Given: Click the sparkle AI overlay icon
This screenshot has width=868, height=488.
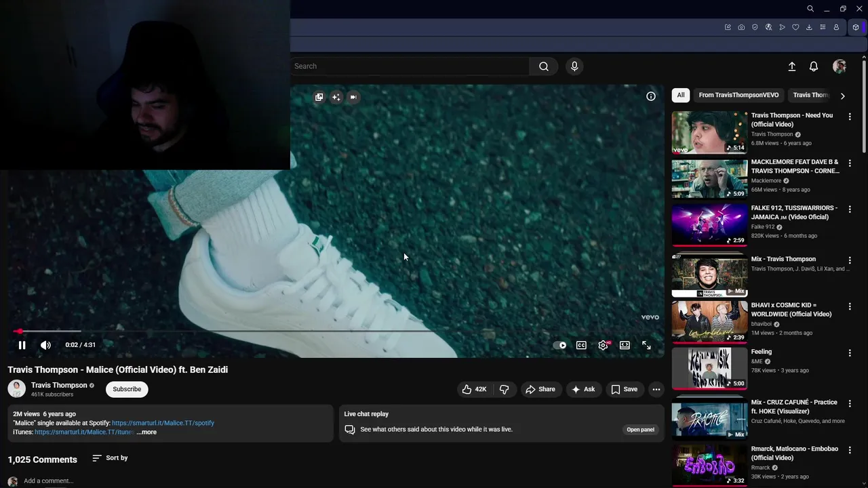Looking at the screenshot, I should (336, 97).
